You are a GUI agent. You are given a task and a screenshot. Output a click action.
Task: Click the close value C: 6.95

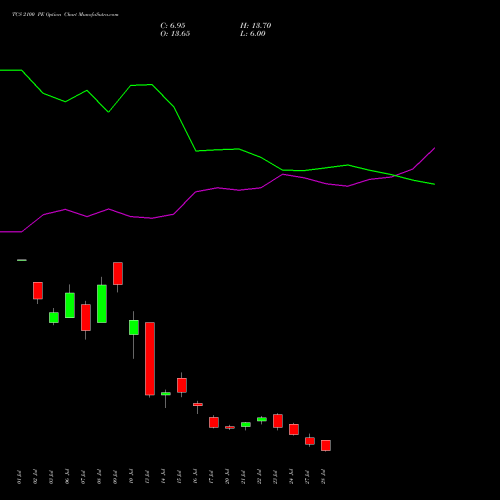click(x=173, y=25)
